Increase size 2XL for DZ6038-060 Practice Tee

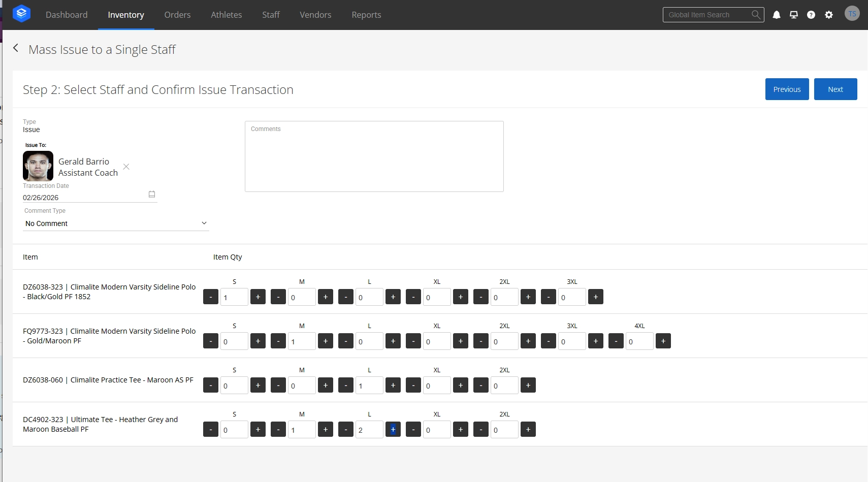pyautogui.click(x=528, y=385)
